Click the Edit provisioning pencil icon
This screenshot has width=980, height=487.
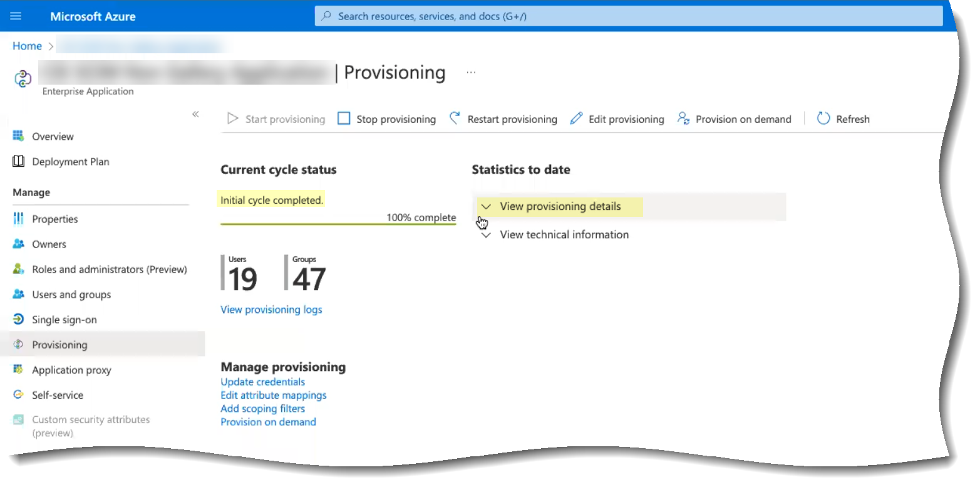coord(576,118)
